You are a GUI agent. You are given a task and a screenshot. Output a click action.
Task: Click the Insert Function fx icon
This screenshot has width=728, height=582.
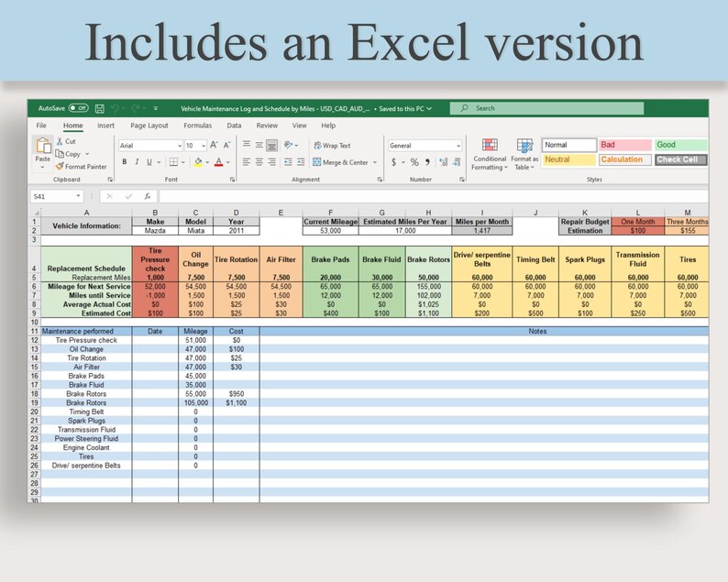[x=148, y=196]
